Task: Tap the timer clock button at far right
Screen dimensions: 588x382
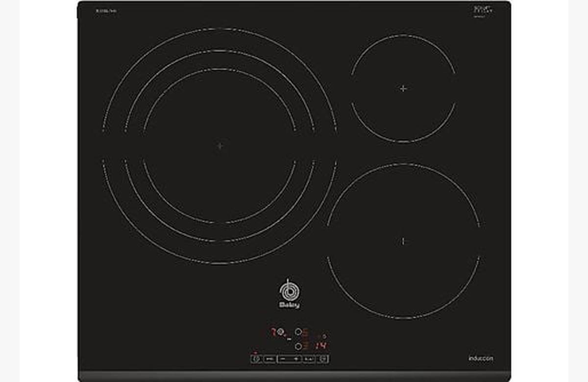Action: [x=323, y=359]
